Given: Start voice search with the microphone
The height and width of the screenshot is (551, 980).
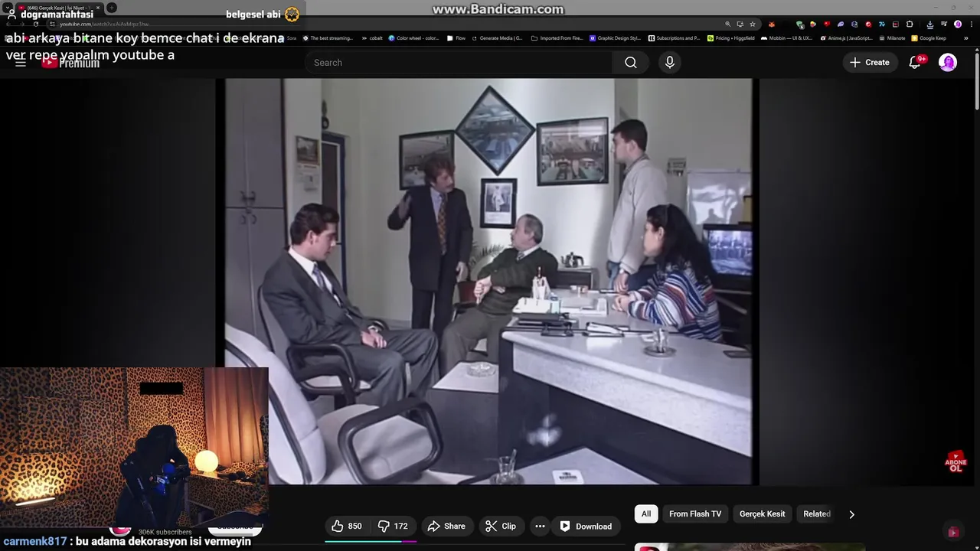Looking at the screenshot, I should (x=670, y=63).
